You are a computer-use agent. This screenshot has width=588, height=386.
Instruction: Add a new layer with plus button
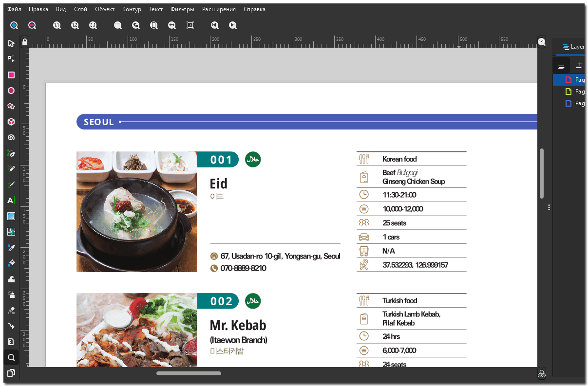point(579,65)
